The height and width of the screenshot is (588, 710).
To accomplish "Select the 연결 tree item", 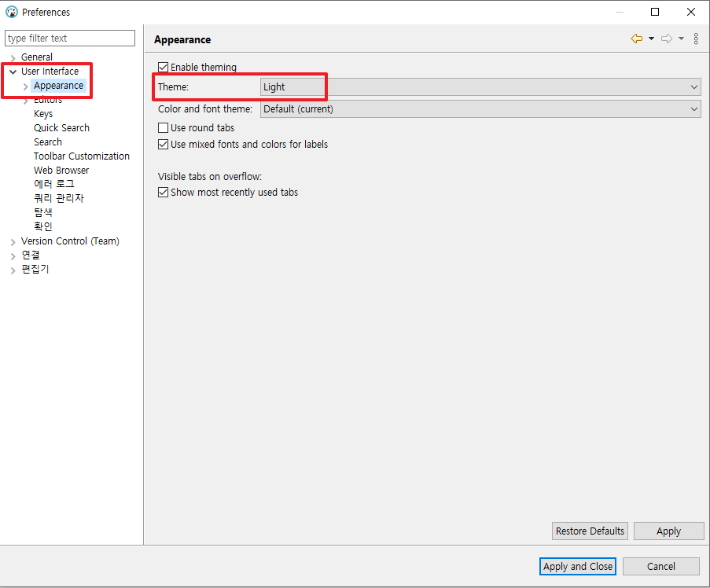I will point(31,255).
